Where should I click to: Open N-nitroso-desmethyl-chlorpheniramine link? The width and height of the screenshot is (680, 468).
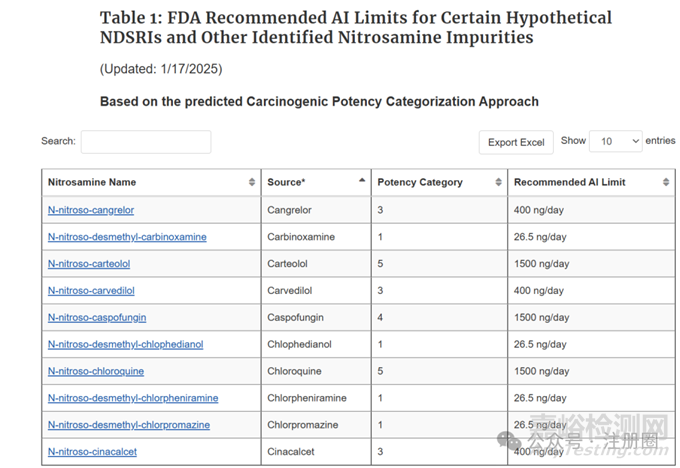[x=133, y=398]
